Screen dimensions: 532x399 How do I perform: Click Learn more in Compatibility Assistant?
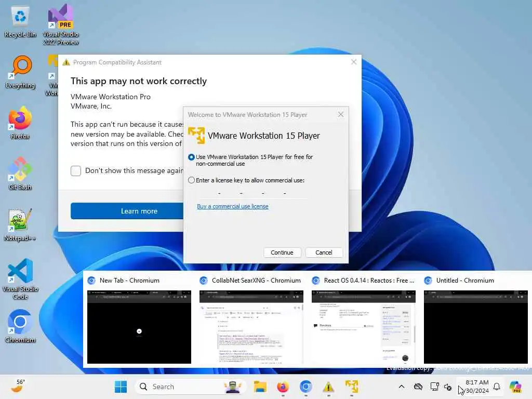127,211
